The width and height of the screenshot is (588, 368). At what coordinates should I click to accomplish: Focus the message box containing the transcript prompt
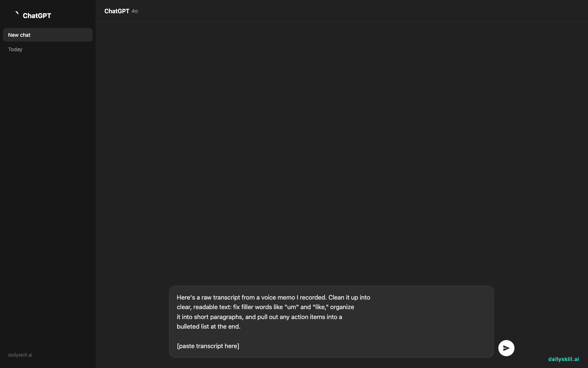pyautogui.click(x=331, y=322)
